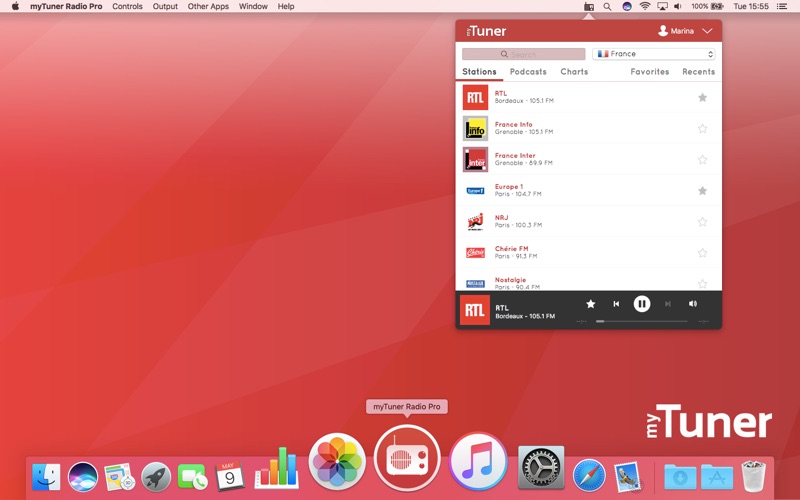Open FaceTime from the Dock
800x500 pixels.
(x=192, y=477)
